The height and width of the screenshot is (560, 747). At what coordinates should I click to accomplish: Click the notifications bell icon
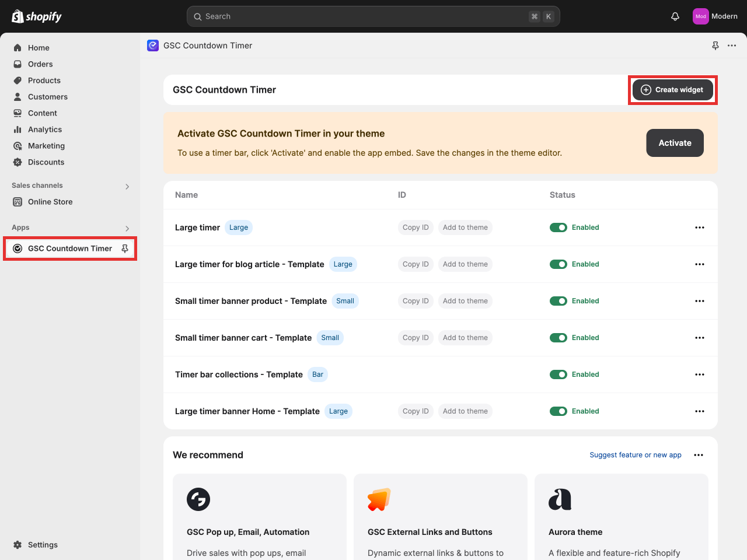(x=675, y=16)
